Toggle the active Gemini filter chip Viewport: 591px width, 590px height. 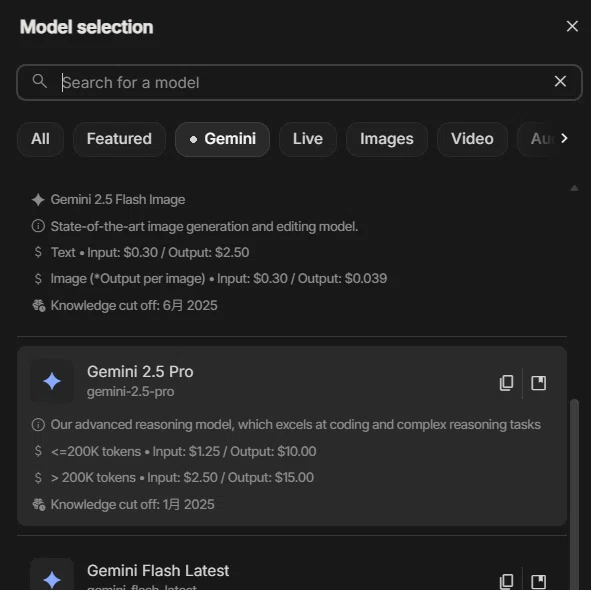point(222,139)
